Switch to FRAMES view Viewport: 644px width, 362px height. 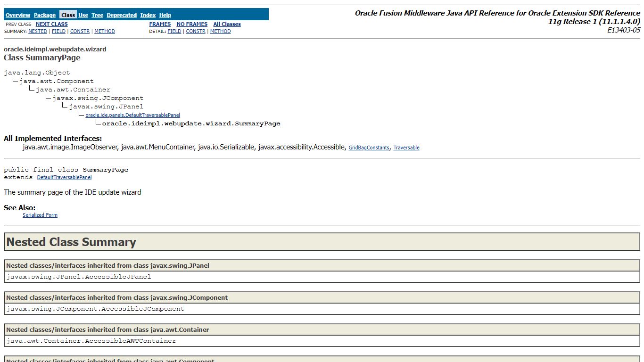click(x=160, y=24)
